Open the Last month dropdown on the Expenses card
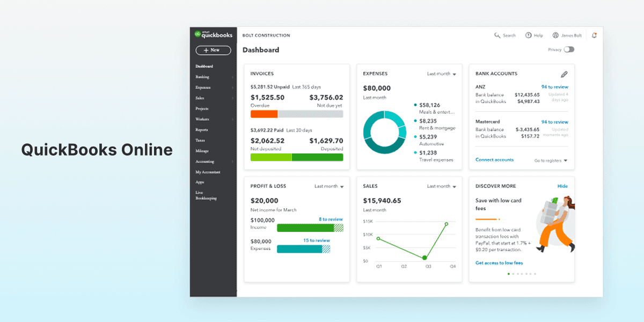This screenshot has height=322, width=644. (x=440, y=74)
